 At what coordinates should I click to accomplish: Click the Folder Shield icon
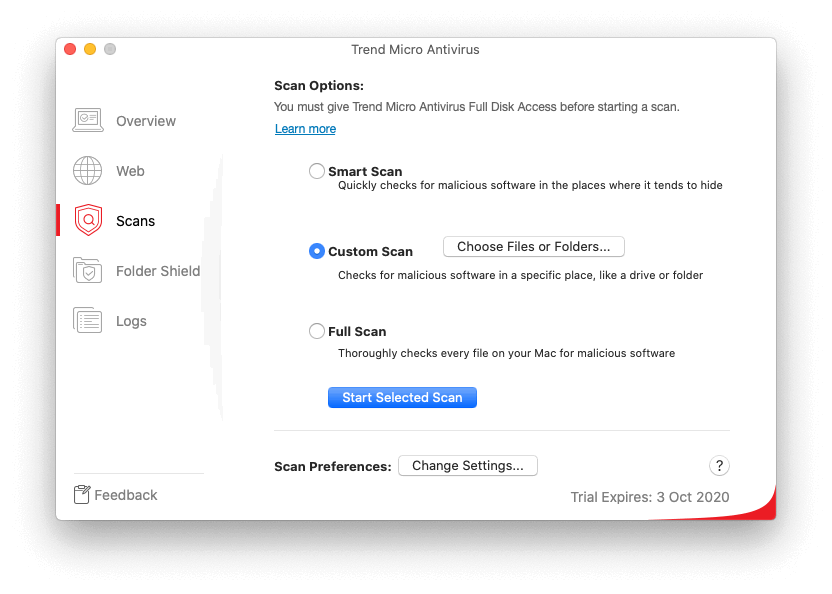(x=88, y=271)
